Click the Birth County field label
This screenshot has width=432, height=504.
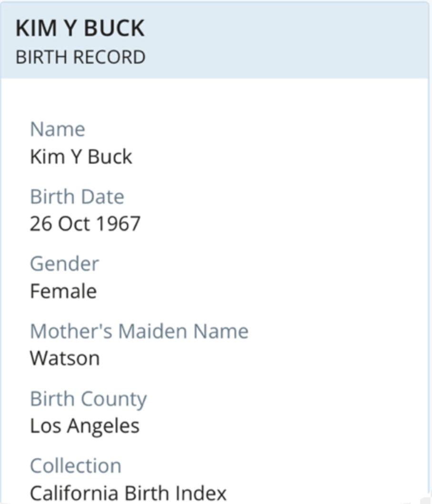coord(88,399)
